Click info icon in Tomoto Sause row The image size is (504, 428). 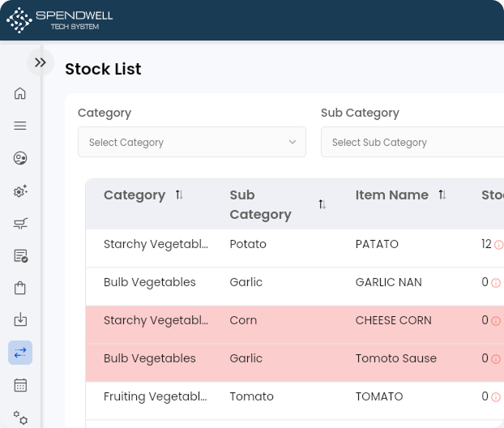point(496,359)
